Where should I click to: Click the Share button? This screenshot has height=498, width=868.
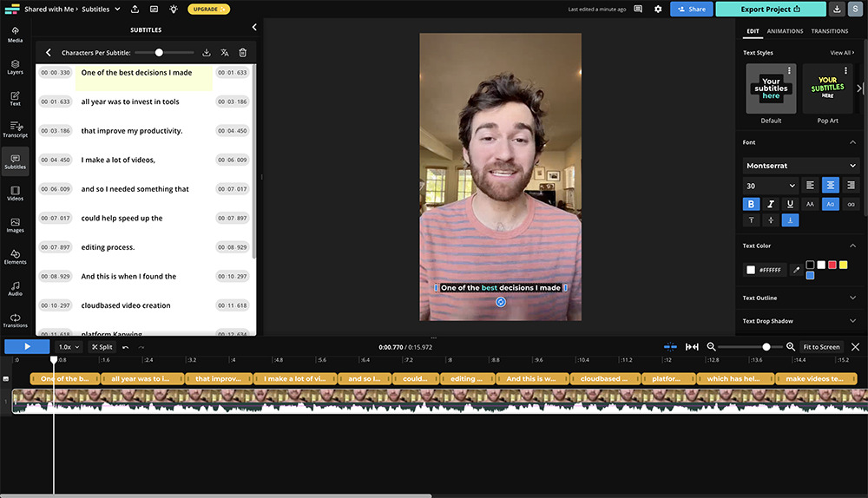coord(692,9)
